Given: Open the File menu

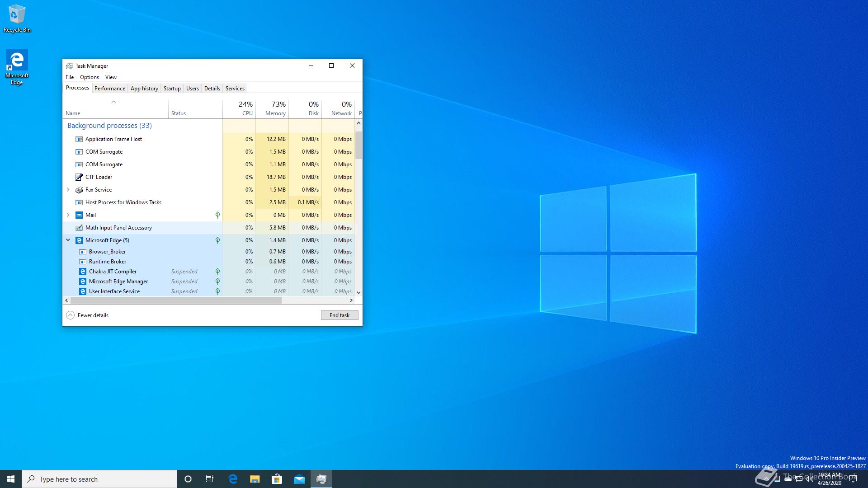Looking at the screenshot, I should (x=70, y=77).
